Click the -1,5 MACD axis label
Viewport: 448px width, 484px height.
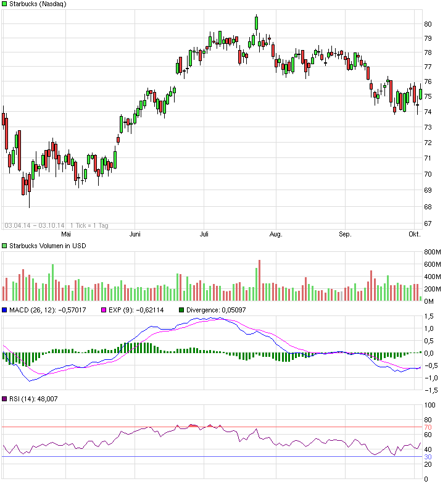pyautogui.click(x=431, y=390)
